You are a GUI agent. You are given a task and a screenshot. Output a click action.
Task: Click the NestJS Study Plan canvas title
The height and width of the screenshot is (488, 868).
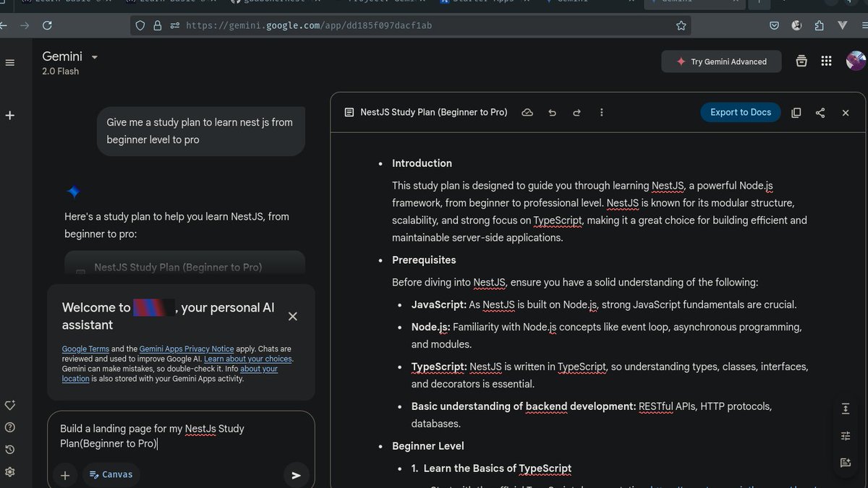point(434,113)
